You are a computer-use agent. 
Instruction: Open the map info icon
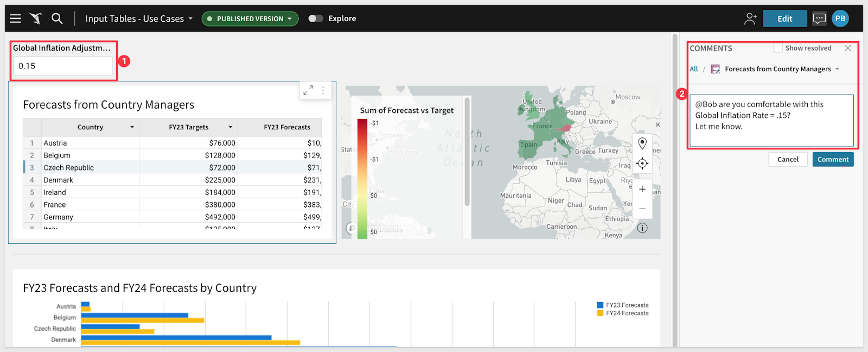coord(642,228)
